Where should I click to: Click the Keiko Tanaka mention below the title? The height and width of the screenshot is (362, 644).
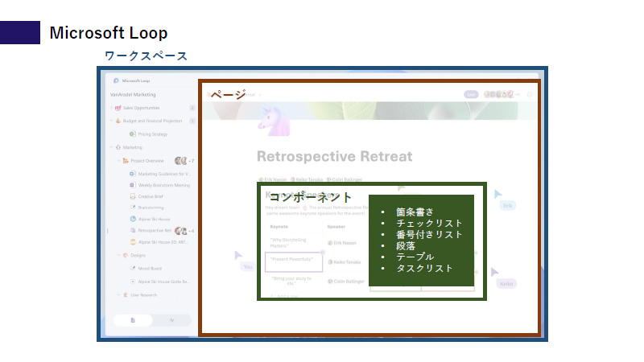[307, 179]
